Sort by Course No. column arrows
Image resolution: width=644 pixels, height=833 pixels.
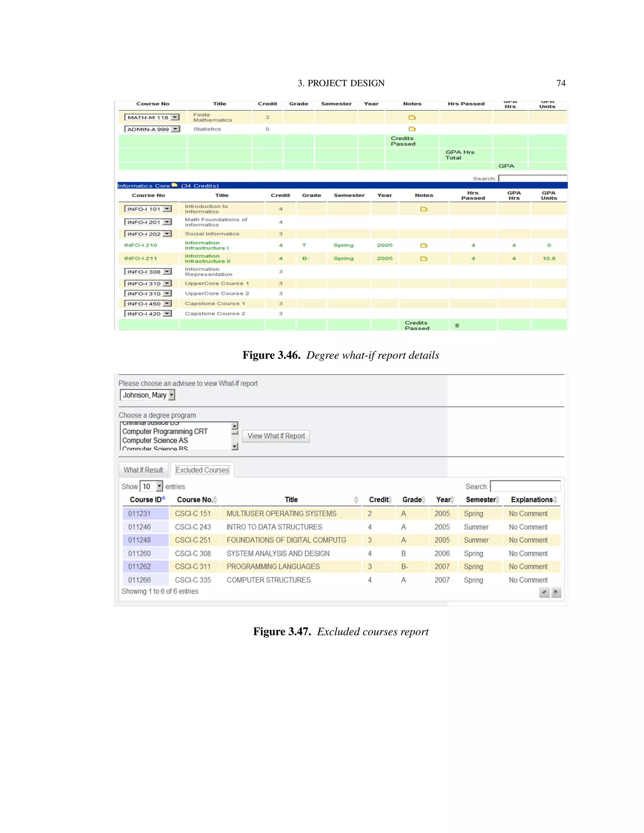(215, 500)
